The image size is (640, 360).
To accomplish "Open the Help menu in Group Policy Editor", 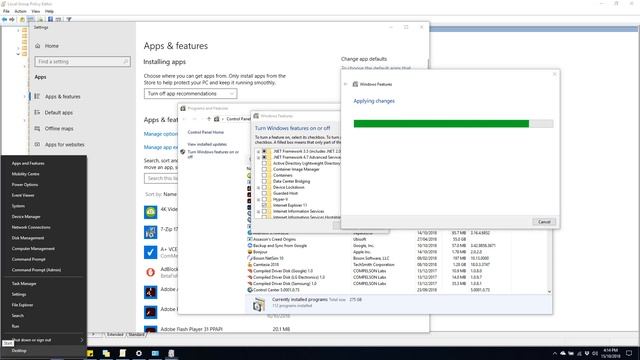I will (x=49, y=11).
